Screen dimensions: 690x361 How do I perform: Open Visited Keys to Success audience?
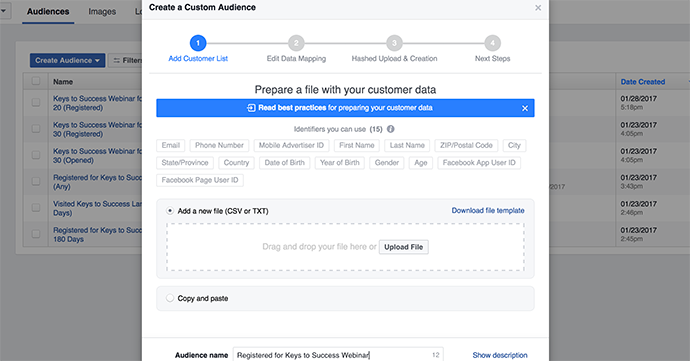click(x=97, y=208)
